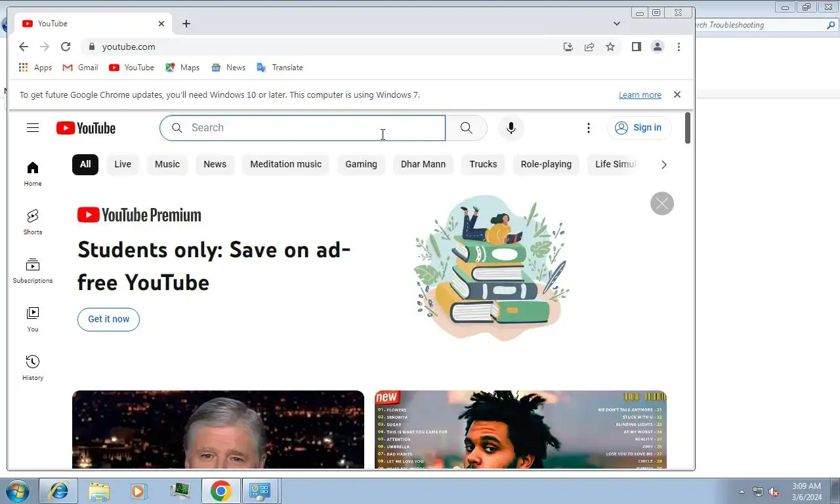The width and height of the screenshot is (840, 504).
Task: Select the Music category chip
Action: pyautogui.click(x=167, y=164)
